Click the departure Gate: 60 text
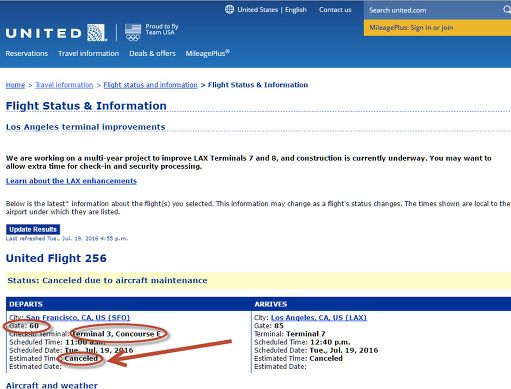Image resolution: width=511 pixels, height=389 pixels. pyautogui.click(x=24, y=326)
